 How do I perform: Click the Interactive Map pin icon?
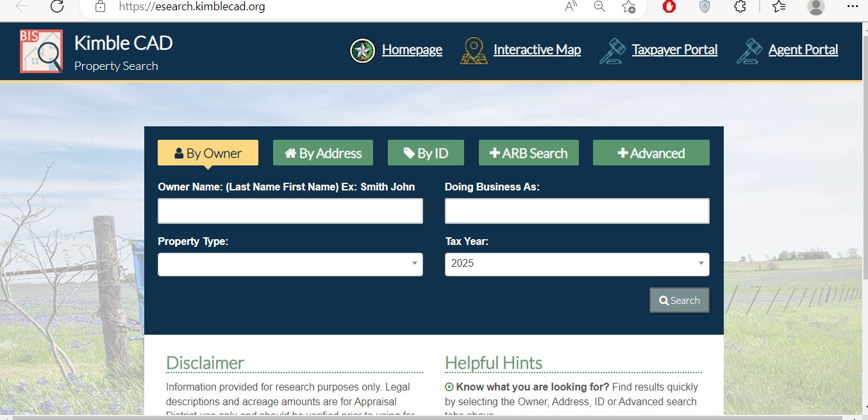click(x=473, y=51)
